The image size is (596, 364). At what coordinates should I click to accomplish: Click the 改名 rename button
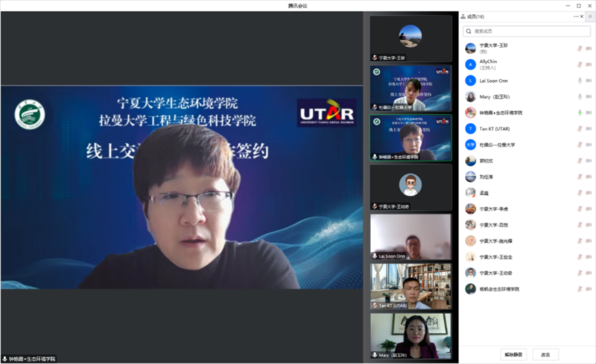tap(546, 355)
